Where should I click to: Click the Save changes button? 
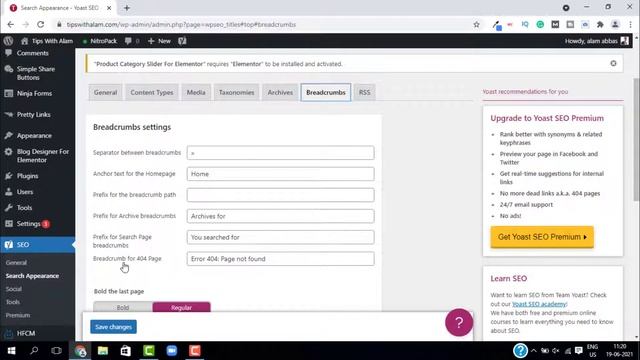[x=113, y=327]
